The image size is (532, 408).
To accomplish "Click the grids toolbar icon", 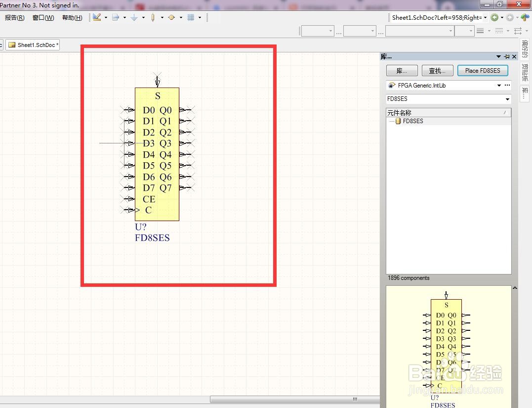I will coord(191,17).
